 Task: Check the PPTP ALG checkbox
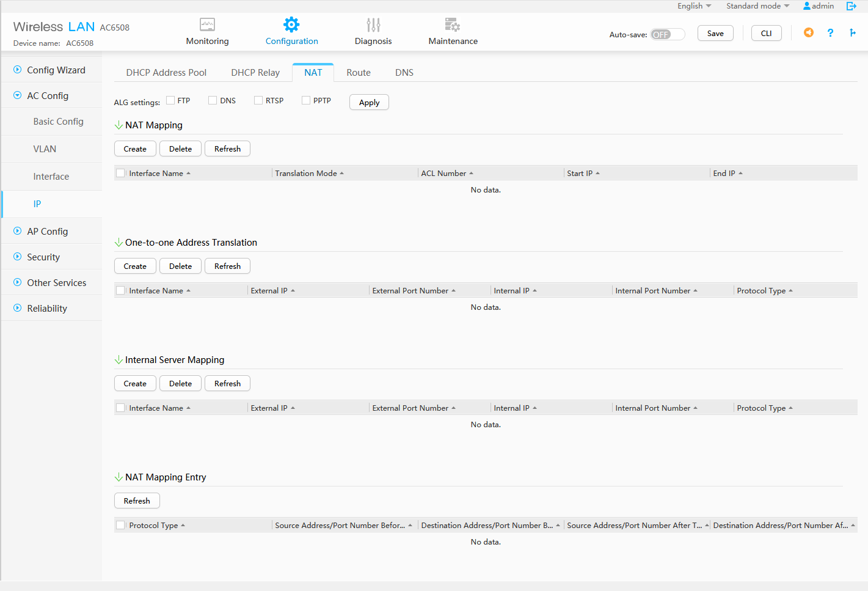(307, 101)
